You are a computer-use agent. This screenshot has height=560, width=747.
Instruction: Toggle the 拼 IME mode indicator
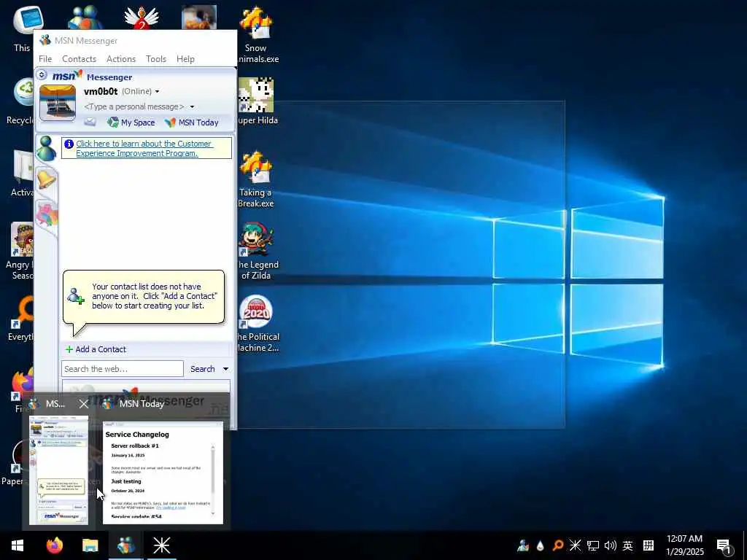tap(649, 545)
